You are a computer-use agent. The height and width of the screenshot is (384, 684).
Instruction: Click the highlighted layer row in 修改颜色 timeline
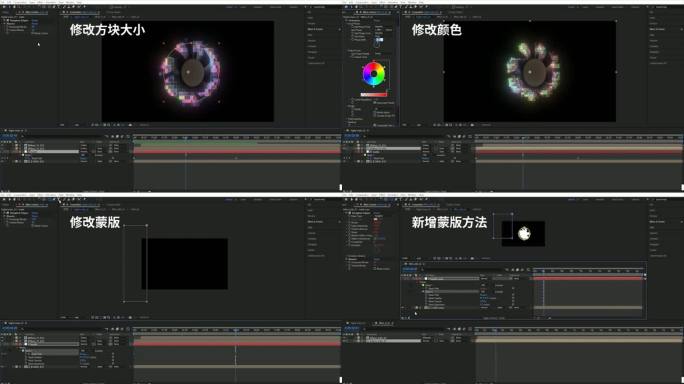pyautogui.click(x=395, y=148)
